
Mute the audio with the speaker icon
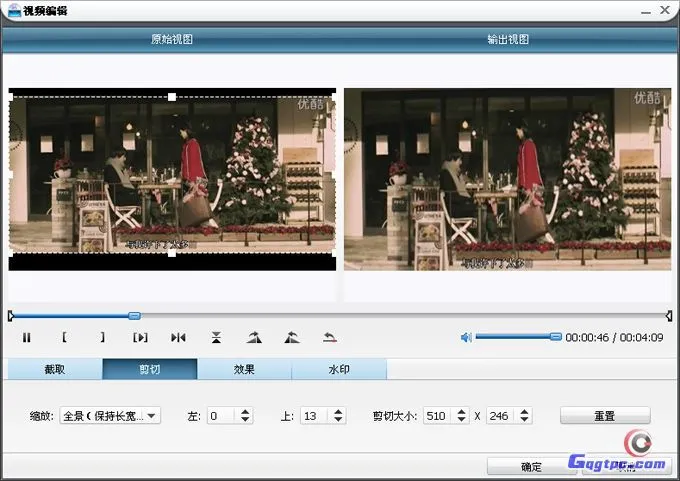coord(466,338)
